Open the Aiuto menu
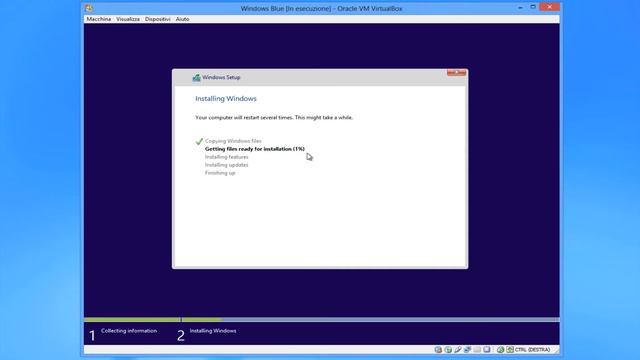The image size is (640, 360). [x=182, y=19]
